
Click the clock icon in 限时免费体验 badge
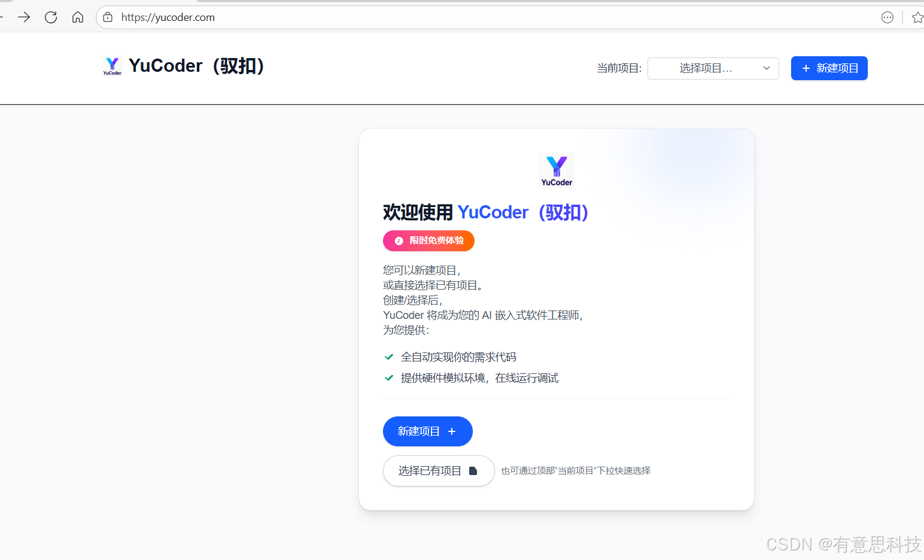click(399, 241)
